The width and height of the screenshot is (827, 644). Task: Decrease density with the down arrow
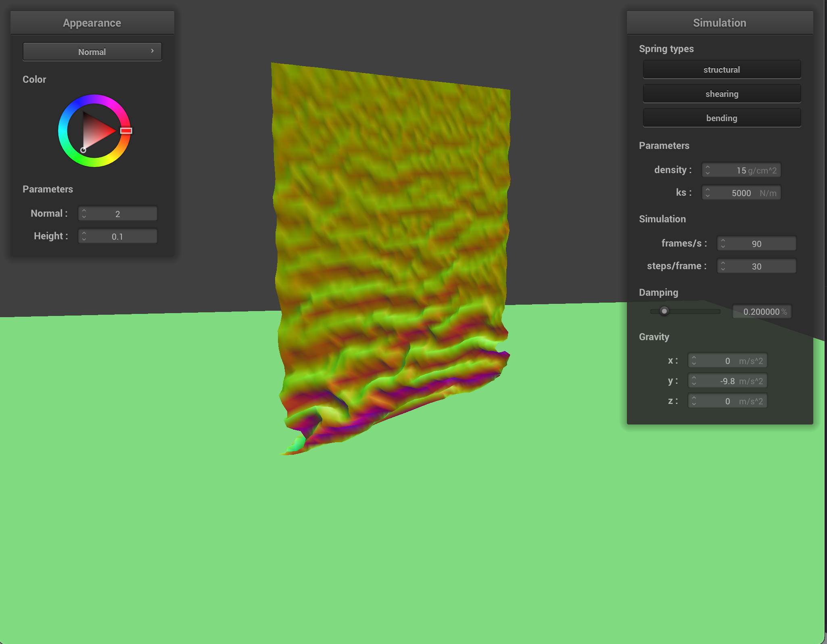[708, 174]
